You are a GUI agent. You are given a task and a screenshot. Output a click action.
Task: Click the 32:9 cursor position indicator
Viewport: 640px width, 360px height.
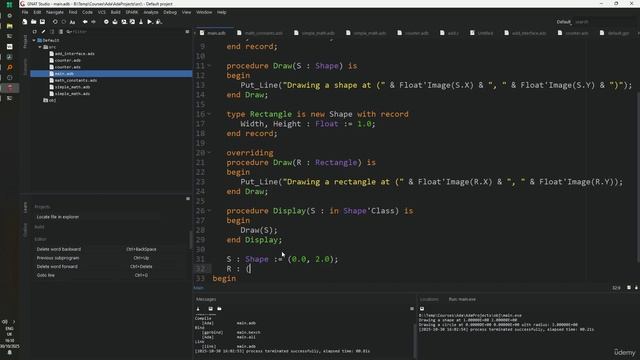[616, 288]
